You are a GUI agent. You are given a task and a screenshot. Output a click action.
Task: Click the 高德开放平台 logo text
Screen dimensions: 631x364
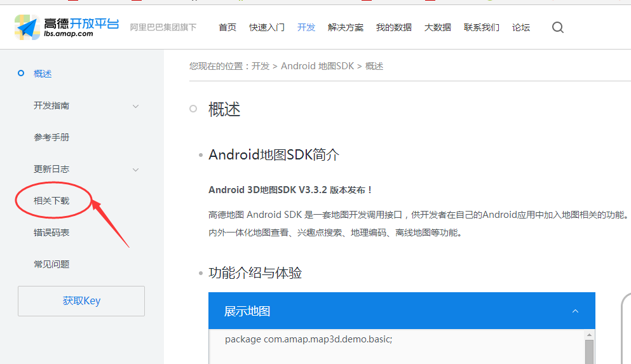(81, 24)
